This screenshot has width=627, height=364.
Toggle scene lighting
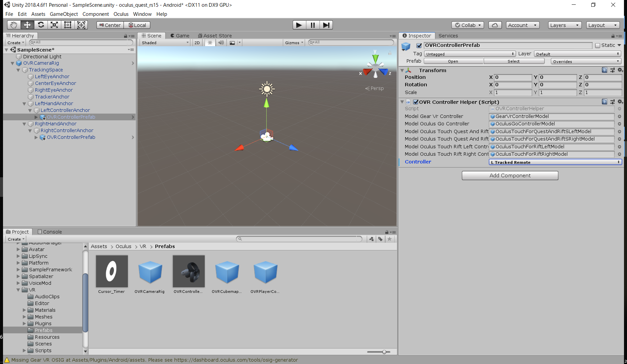coord(210,43)
